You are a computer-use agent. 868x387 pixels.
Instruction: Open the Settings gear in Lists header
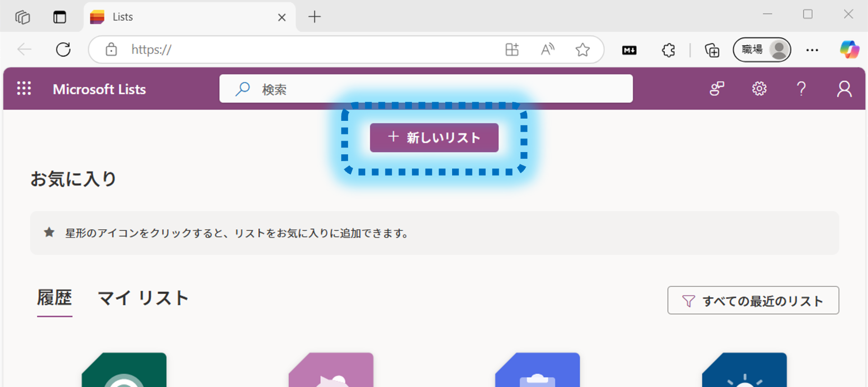[759, 89]
